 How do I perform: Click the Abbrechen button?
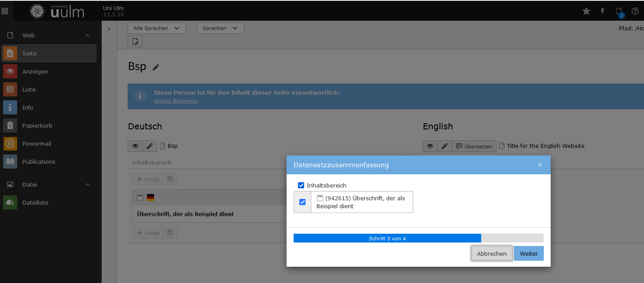pyautogui.click(x=492, y=254)
